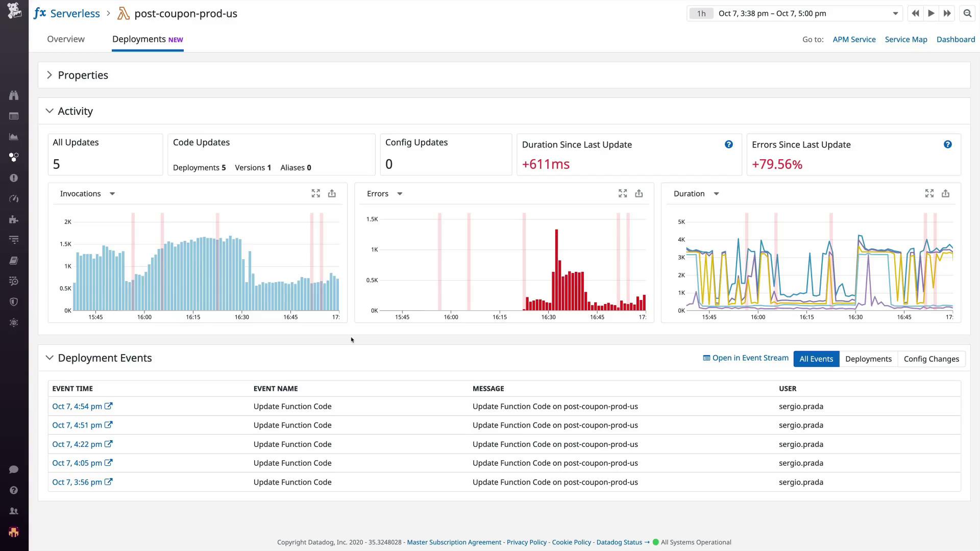Open Cookie Policy footer link
The height and width of the screenshot is (551, 980).
(x=571, y=542)
